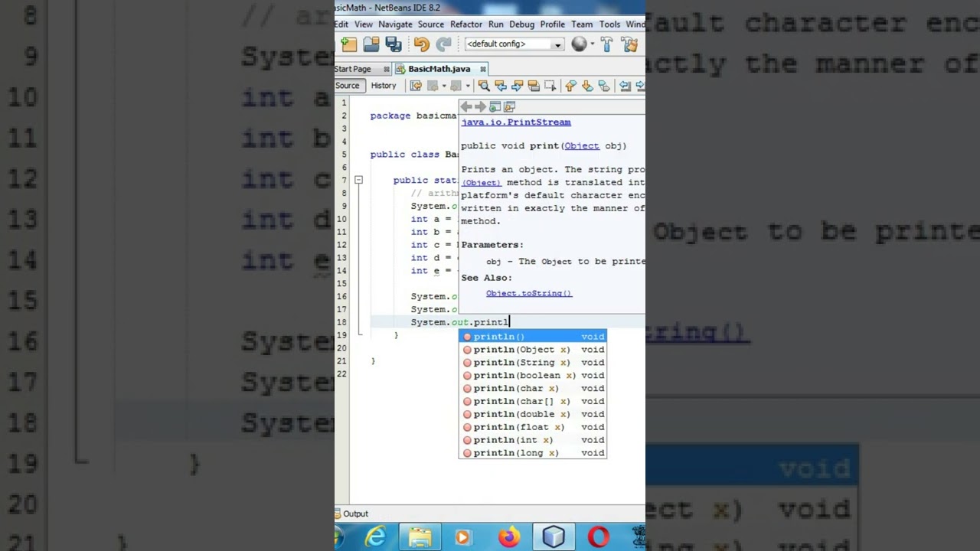Open the Team menu
This screenshot has height=551, width=980.
[x=582, y=24]
